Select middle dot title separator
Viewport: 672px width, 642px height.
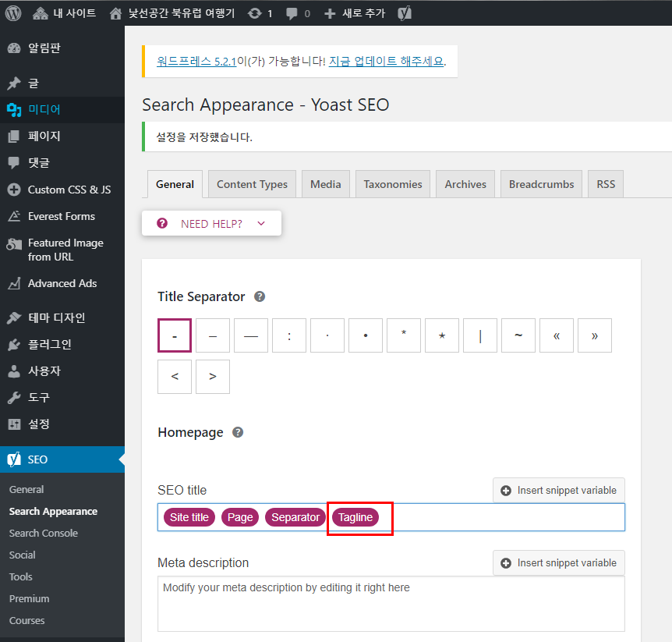tap(327, 335)
